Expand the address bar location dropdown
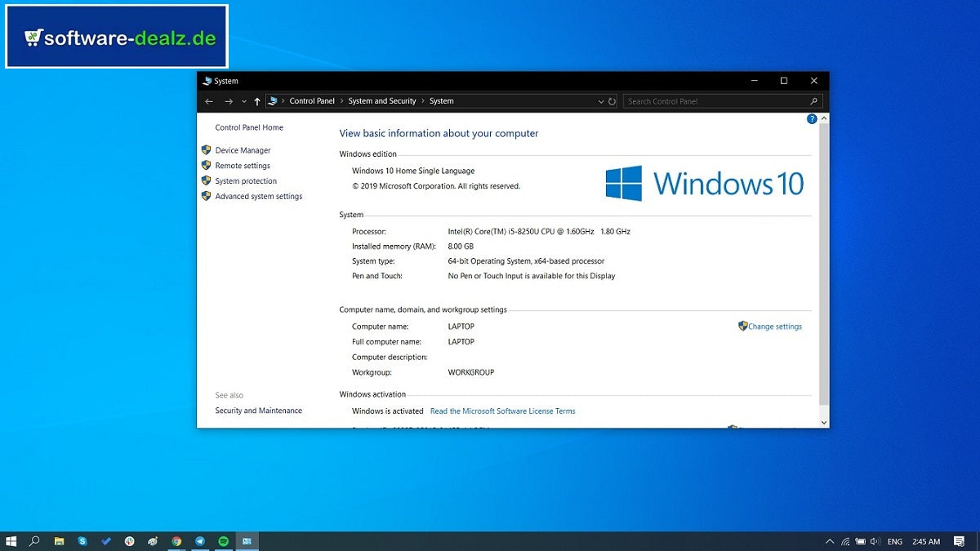 tap(601, 100)
